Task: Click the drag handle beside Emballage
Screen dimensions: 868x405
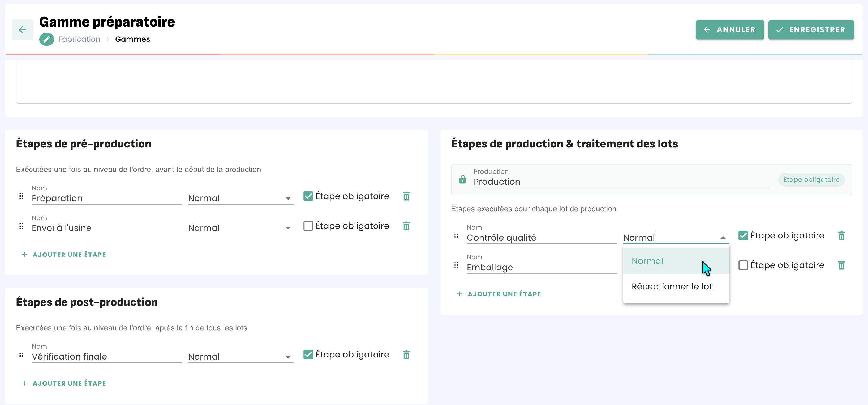Action: tap(456, 265)
